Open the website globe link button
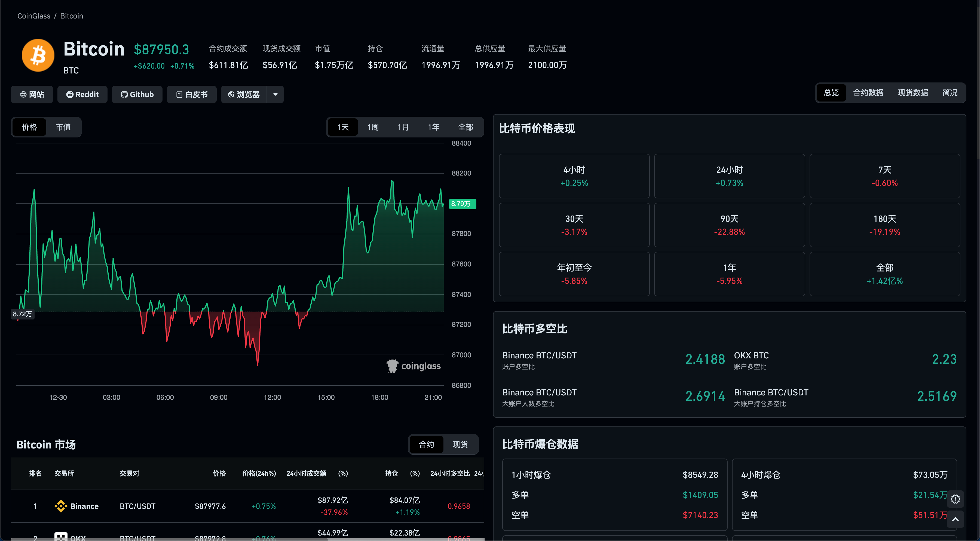Image resolution: width=980 pixels, height=541 pixels. click(x=32, y=94)
